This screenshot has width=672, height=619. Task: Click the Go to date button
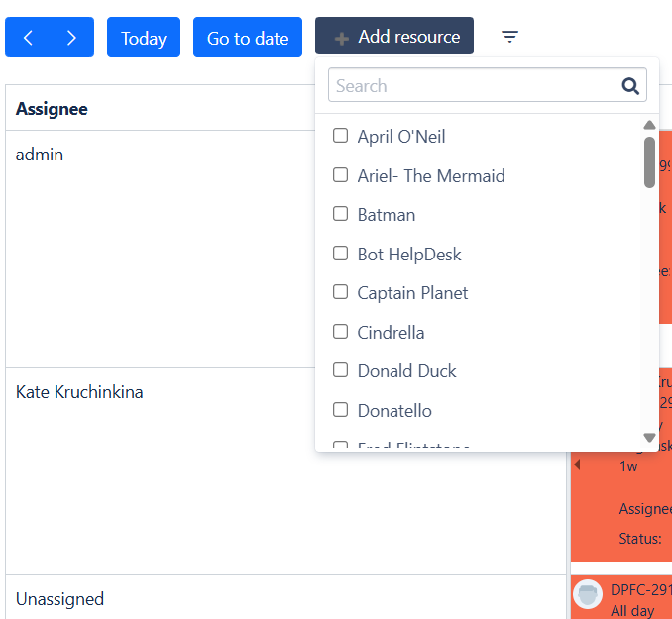[248, 38]
